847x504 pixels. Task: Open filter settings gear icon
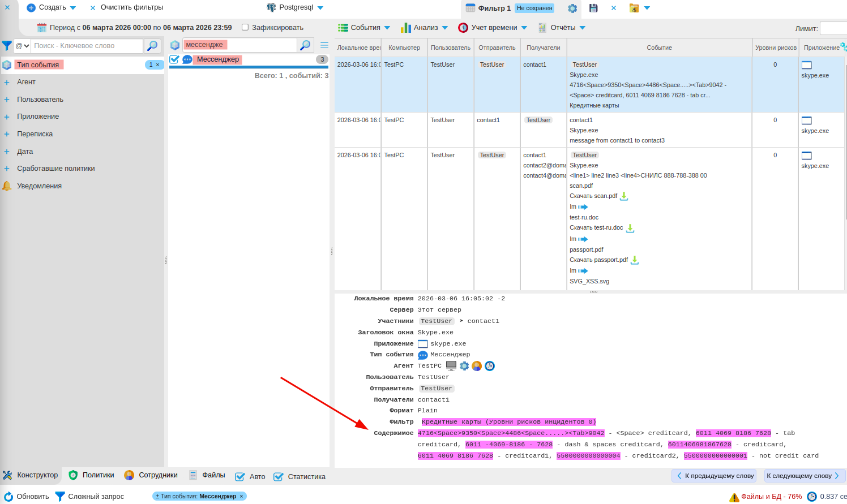pos(572,8)
